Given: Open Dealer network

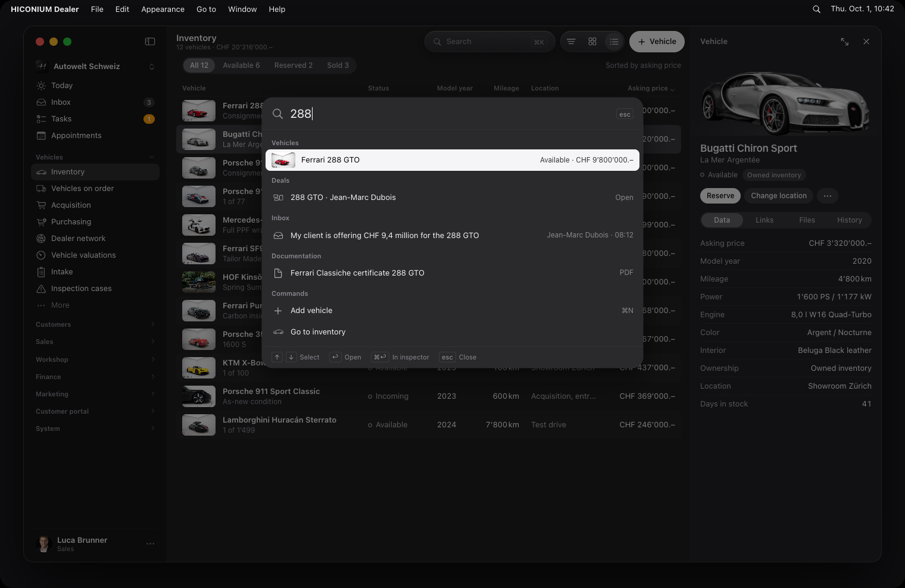Looking at the screenshot, I should (95, 239).
